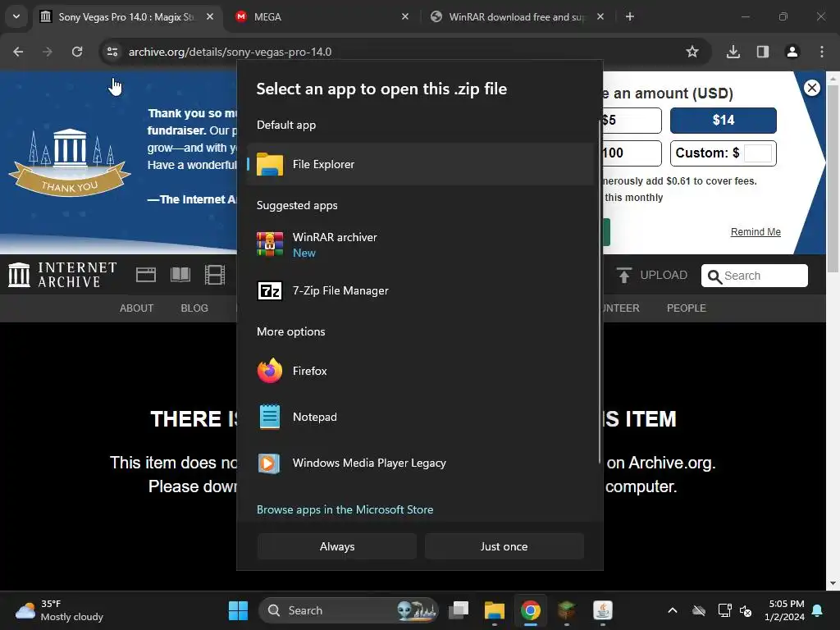Choose WinRAR archiver to open zip
Screen dimensions: 840x630
421,244
